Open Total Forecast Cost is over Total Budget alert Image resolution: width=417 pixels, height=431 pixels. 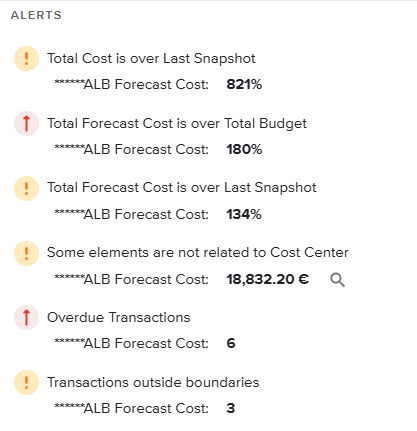pos(177,123)
